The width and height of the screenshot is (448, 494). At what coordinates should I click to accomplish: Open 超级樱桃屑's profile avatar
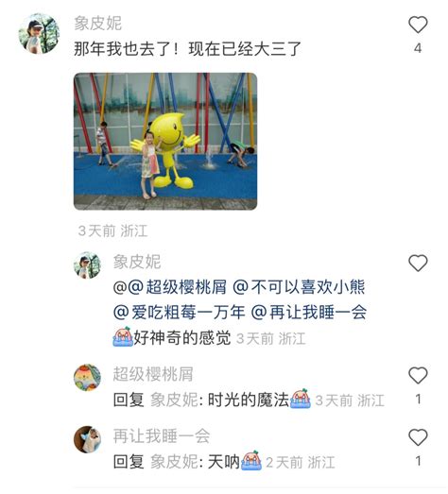pos(87,378)
